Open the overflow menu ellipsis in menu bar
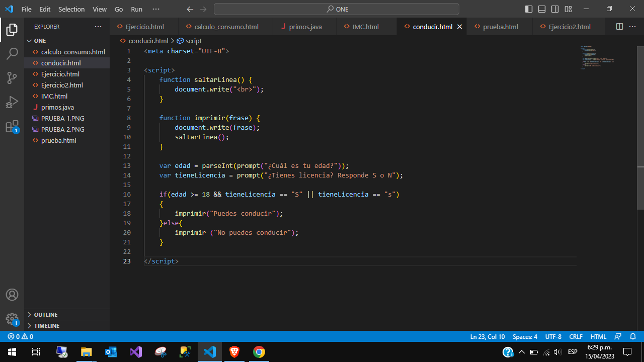Viewport: 644px width, 362px height. tap(155, 9)
